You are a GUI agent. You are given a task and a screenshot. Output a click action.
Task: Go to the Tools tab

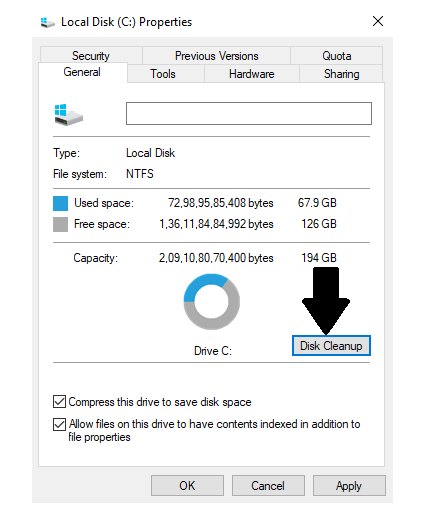[163, 73]
